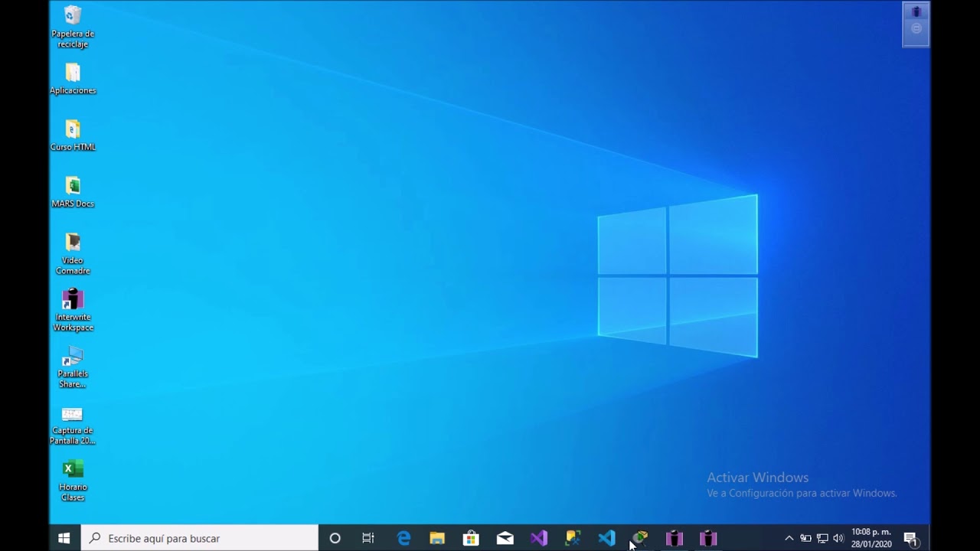Select the MARS Docs desktop folder

pyautogui.click(x=73, y=192)
